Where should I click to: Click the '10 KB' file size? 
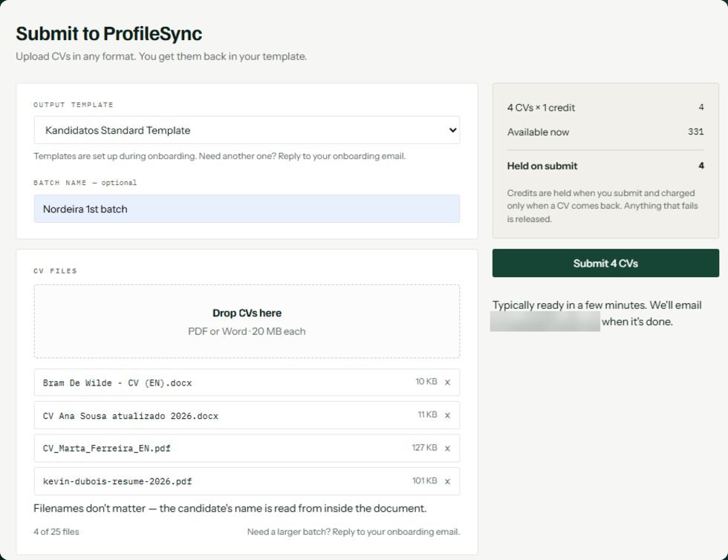point(426,382)
